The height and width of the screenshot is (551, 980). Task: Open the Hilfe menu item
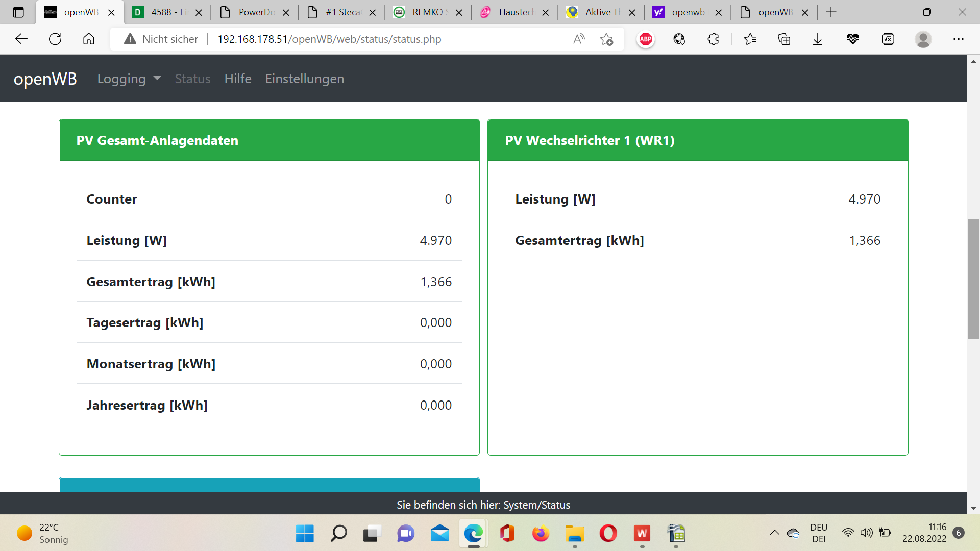pos(238,79)
